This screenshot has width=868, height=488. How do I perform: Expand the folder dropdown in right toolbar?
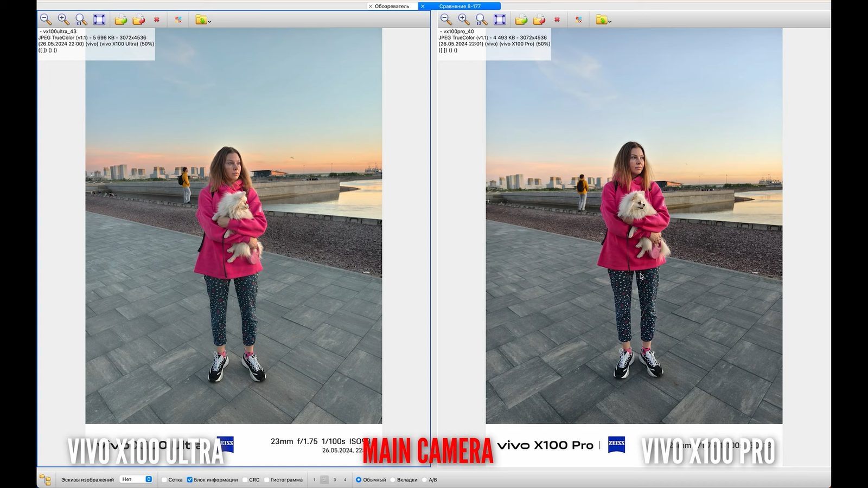coord(610,21)
